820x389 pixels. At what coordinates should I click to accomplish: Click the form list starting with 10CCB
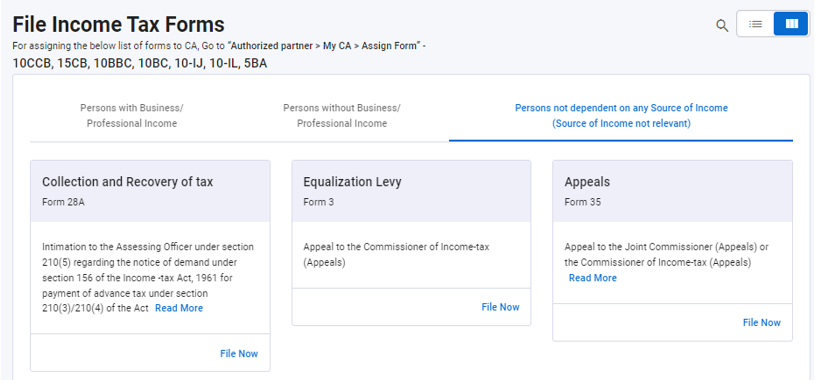[140, 64]
